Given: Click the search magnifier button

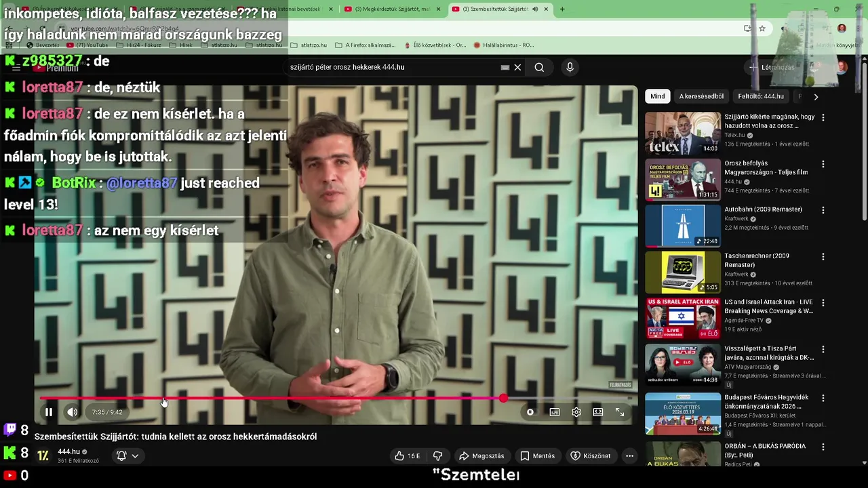Looking at the screenshot, I should click(539, 67).
